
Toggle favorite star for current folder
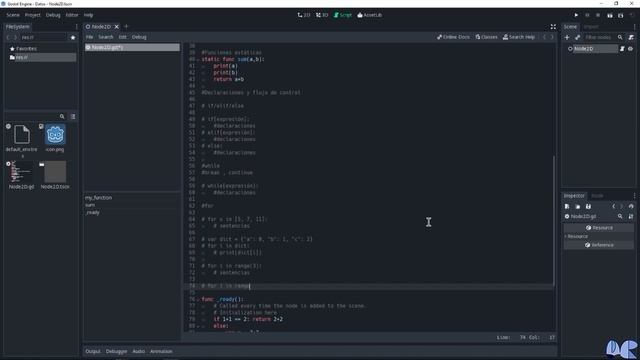coord(73,37)
